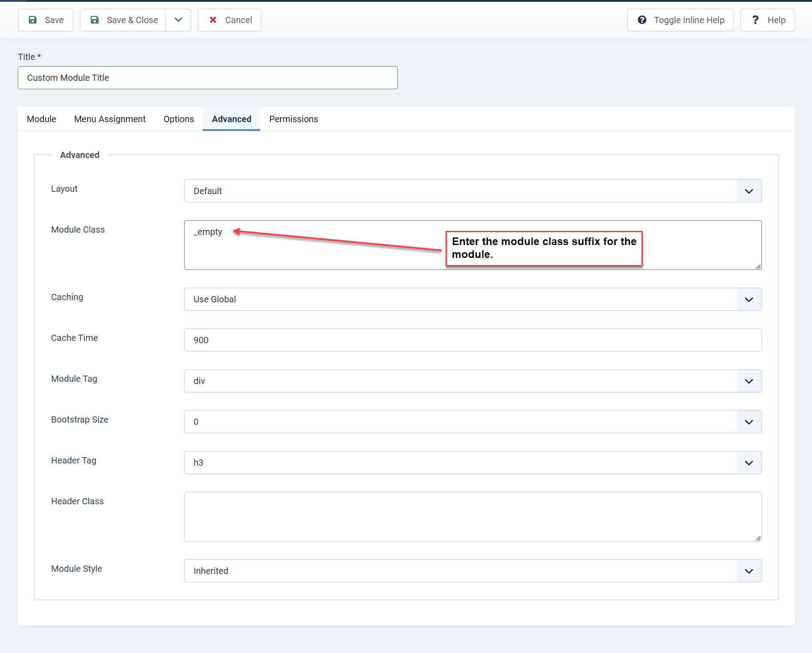Open the Menu Assignment tab
Image resolution: width=812 pixels, height=653 pixels.
(110, 119)
